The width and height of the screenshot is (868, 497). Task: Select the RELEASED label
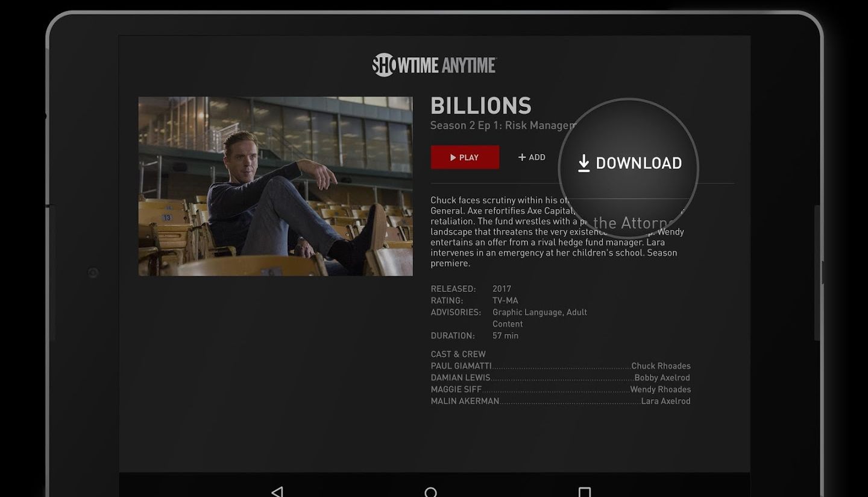(453, 289)
